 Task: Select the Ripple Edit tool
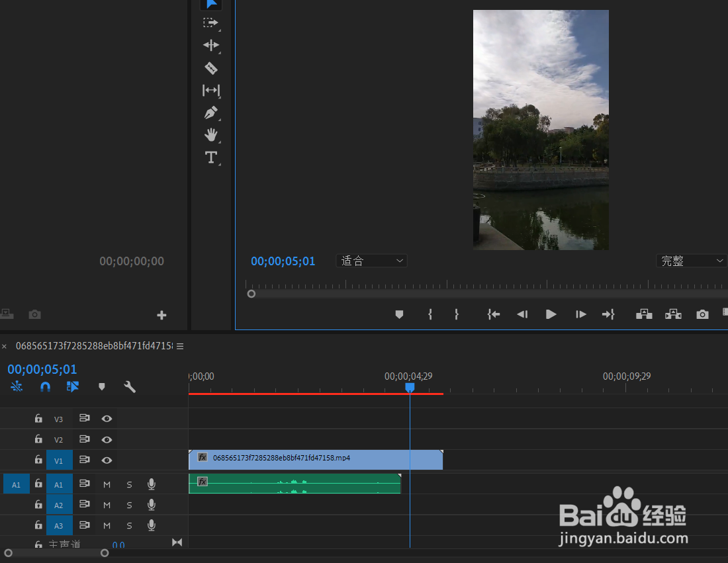[210, 45]
